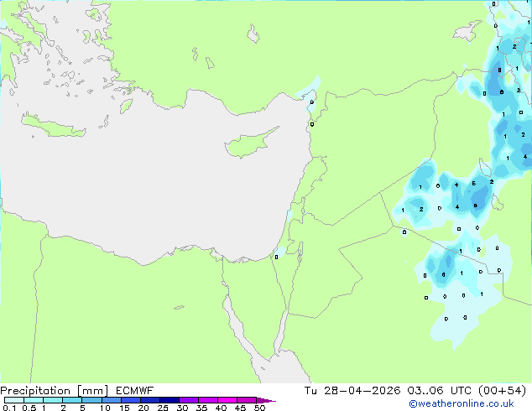Click the legend label '30'

coord(182,408)
